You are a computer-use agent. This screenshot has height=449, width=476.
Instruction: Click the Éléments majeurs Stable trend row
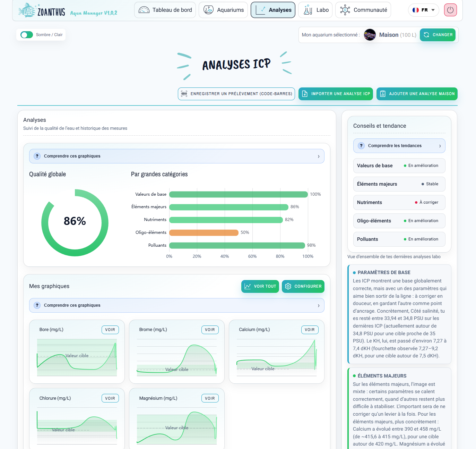coord(399,184)
